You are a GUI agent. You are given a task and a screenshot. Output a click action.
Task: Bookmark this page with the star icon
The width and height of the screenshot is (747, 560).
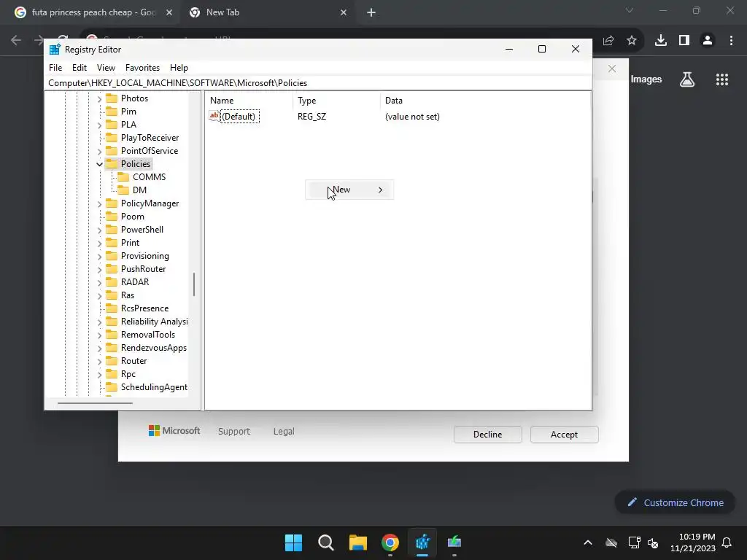(x=632, y=41)
